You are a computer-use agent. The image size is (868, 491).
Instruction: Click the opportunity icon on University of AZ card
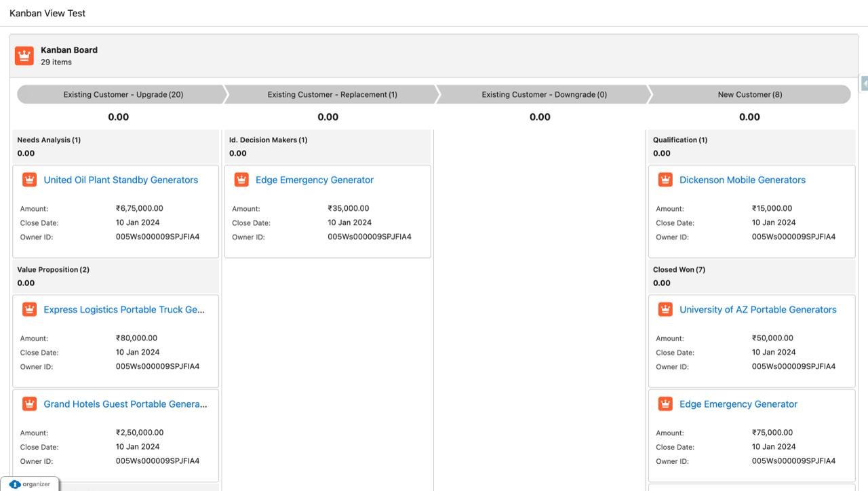point(665,309)
